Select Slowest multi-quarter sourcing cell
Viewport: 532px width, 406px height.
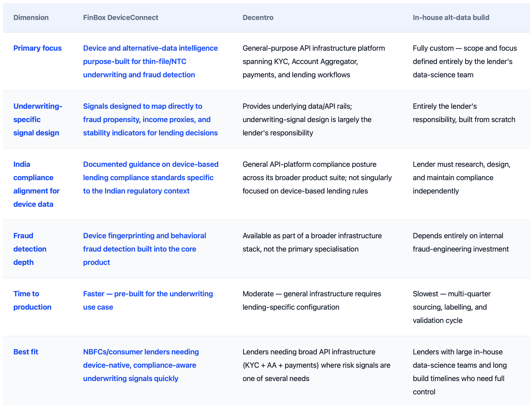click(x=452, y=307)
